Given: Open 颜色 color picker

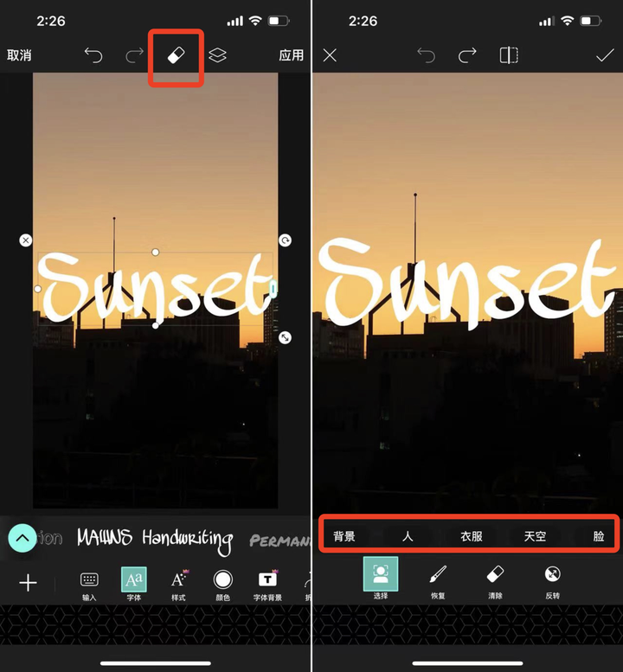Looking at the screenshot, I should [x=223, y=586].
